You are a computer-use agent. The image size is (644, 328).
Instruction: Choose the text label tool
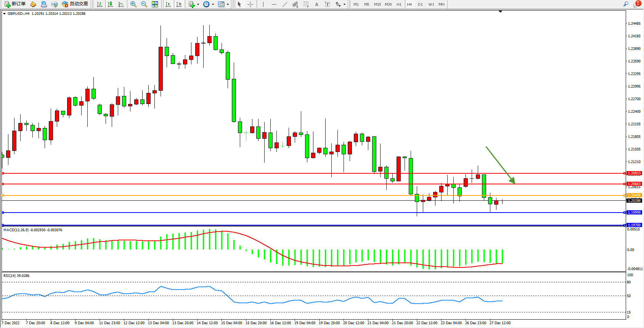316,4
